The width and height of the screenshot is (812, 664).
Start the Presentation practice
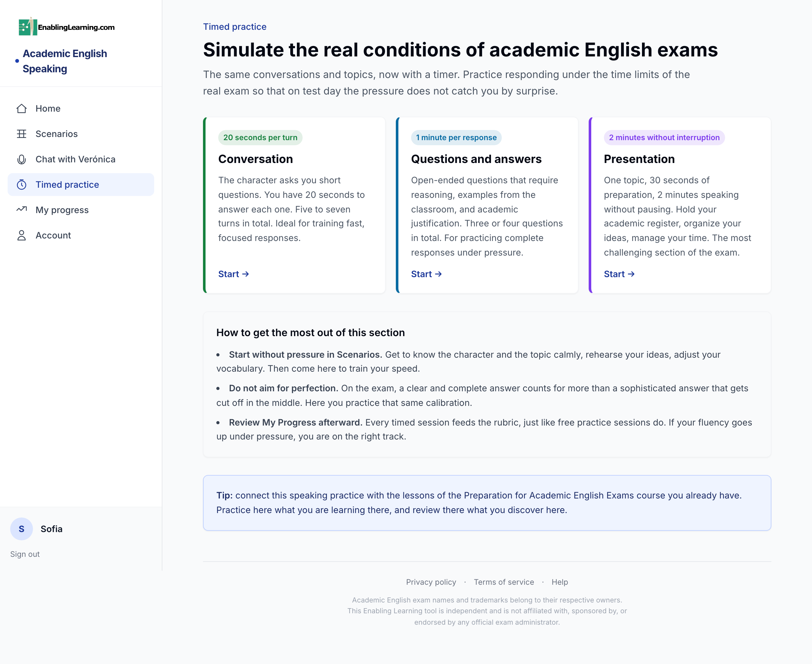(619, 274)
